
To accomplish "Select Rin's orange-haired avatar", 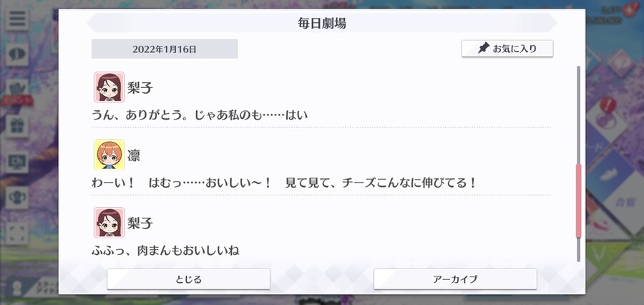I will click(109, 155).
